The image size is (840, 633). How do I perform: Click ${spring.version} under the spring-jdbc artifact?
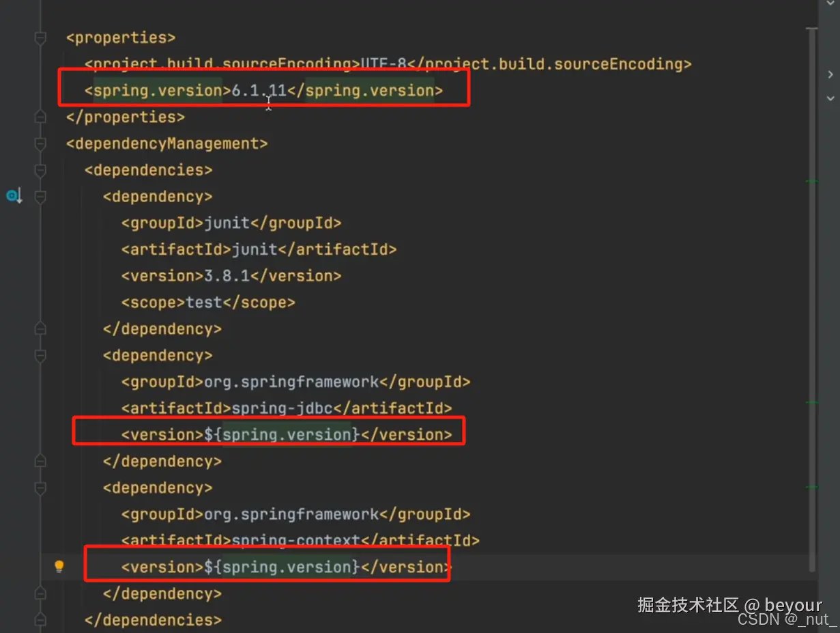coord(282,435)
